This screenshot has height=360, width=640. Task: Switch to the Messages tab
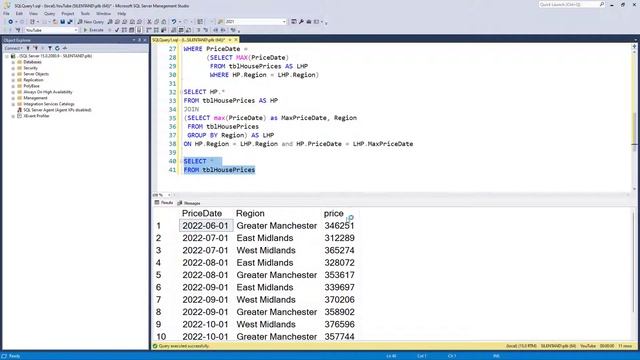[189, 203]
